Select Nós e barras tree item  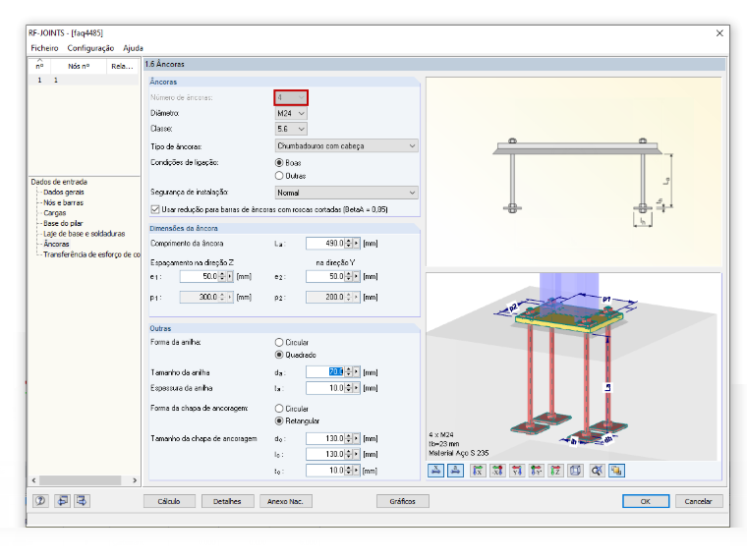63,202
